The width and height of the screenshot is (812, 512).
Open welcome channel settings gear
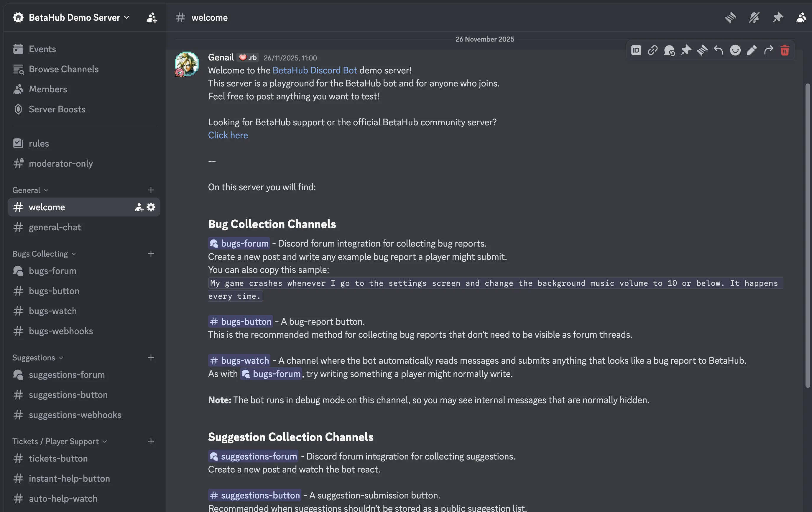click(x=151, y=207)
